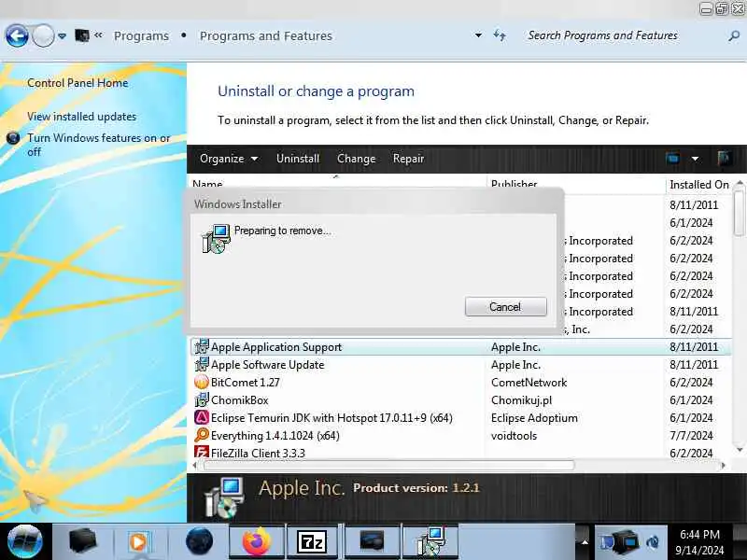Screen dimensions: 747x560
Task: Click the list's scroll down arrow
Action: coord(740,450)
